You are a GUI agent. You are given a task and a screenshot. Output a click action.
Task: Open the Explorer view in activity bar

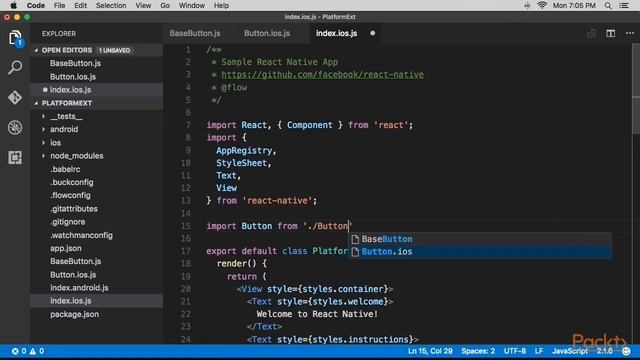click(x=15, y=38)
